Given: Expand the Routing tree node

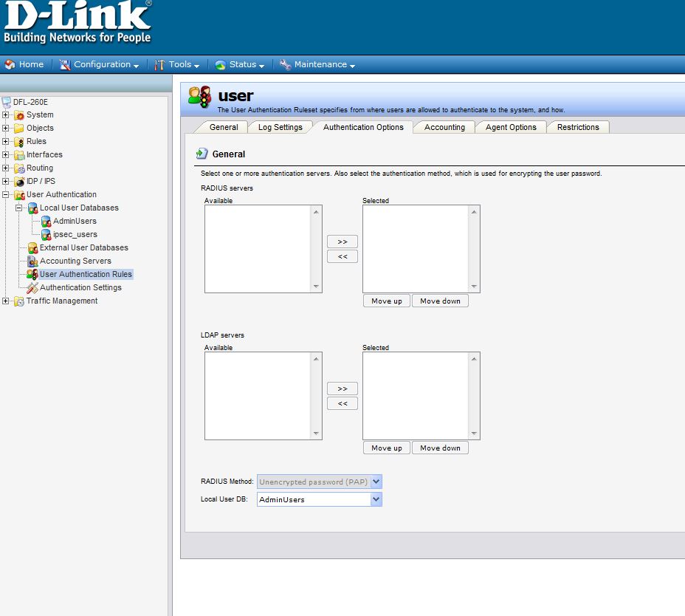Looking at the screenshot, I should point(5,168).
